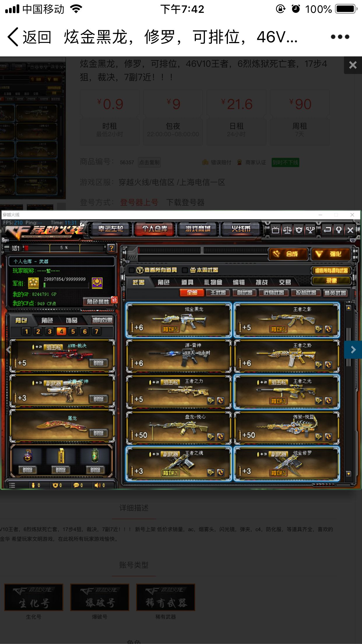The width and height of the screenshot is (362, 644).
Task: Click the swap icon on 王者之影
Action: [328, 329]
